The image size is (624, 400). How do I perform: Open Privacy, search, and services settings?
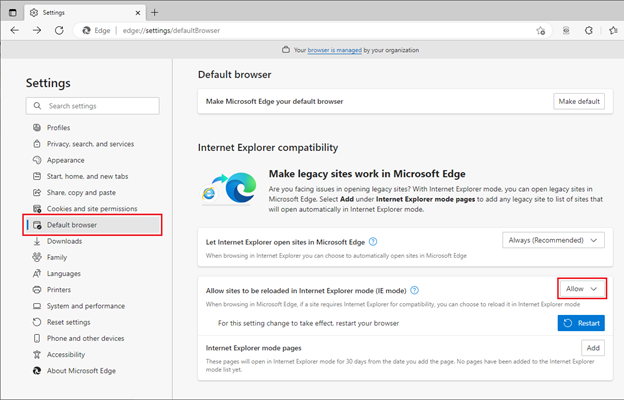[90, 144]
